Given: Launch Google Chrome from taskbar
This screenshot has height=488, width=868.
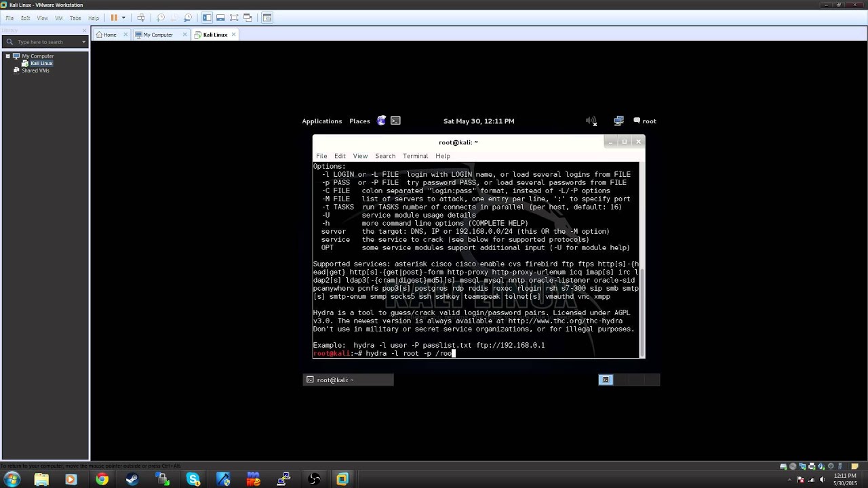Looking at the screenshot, I should pos(102,479).
